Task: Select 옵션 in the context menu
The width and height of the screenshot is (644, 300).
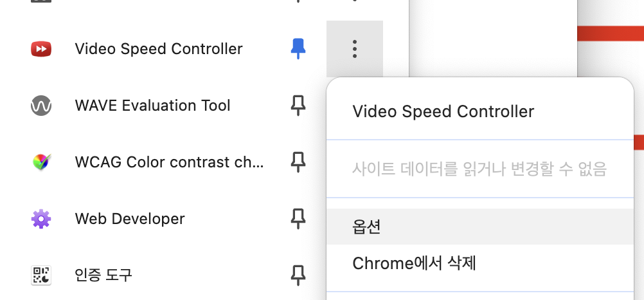Action: coord(479,227)
